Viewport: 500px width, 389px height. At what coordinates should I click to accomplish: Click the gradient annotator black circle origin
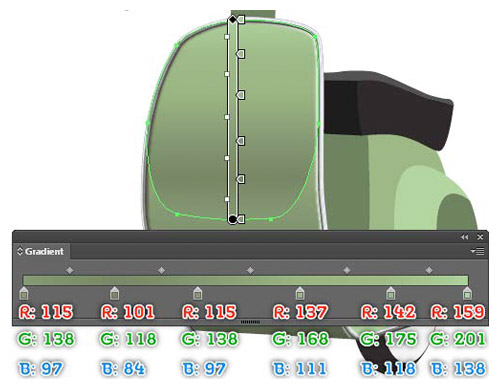coord(232,219)
